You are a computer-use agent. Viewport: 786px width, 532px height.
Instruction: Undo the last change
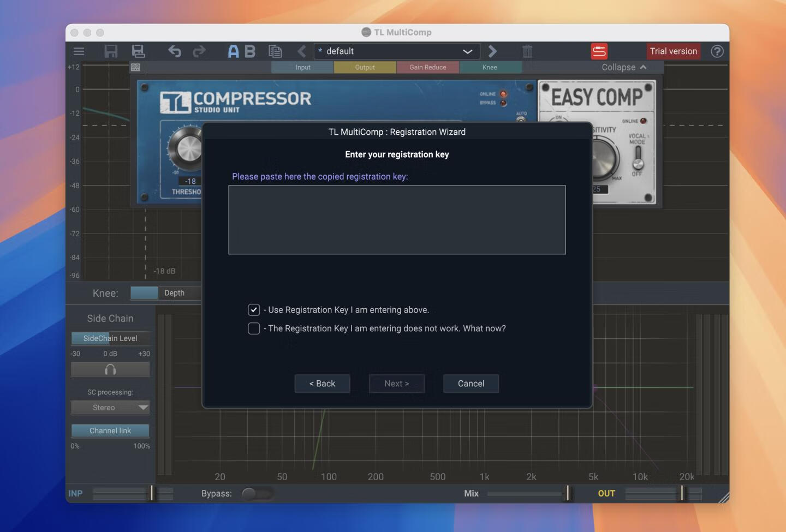174,51
